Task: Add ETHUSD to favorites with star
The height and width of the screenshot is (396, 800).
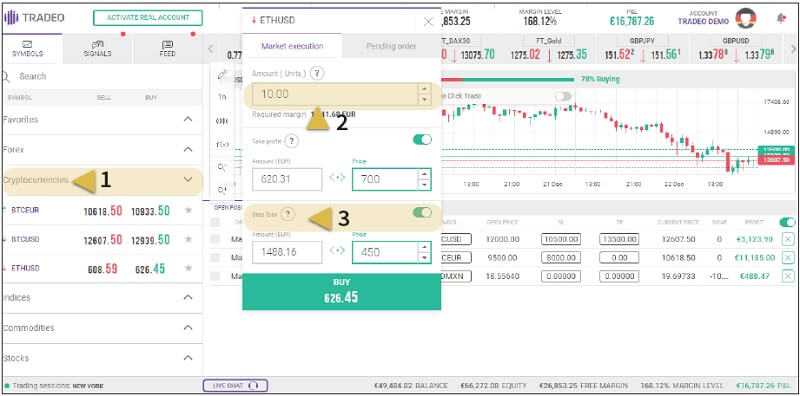Action: pos(188,268)
